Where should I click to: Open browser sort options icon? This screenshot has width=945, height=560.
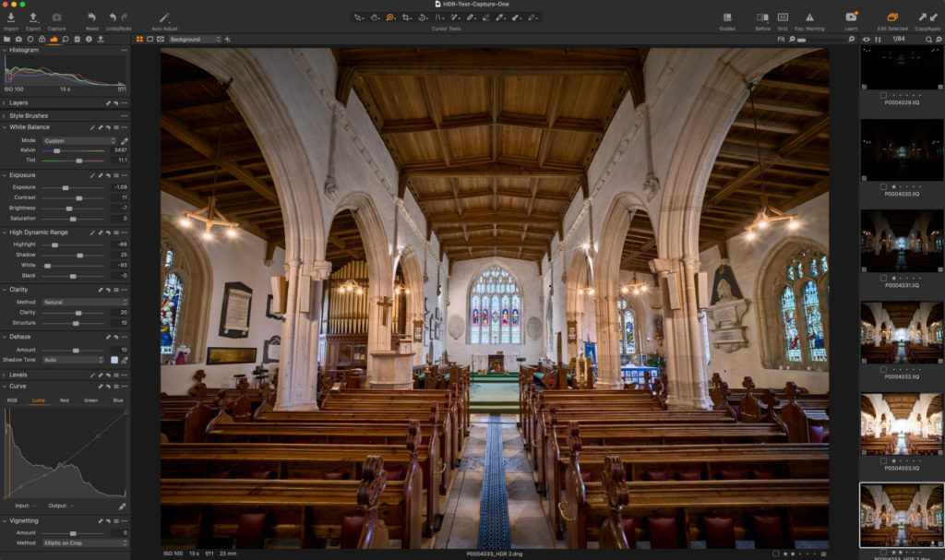(879, 39)
